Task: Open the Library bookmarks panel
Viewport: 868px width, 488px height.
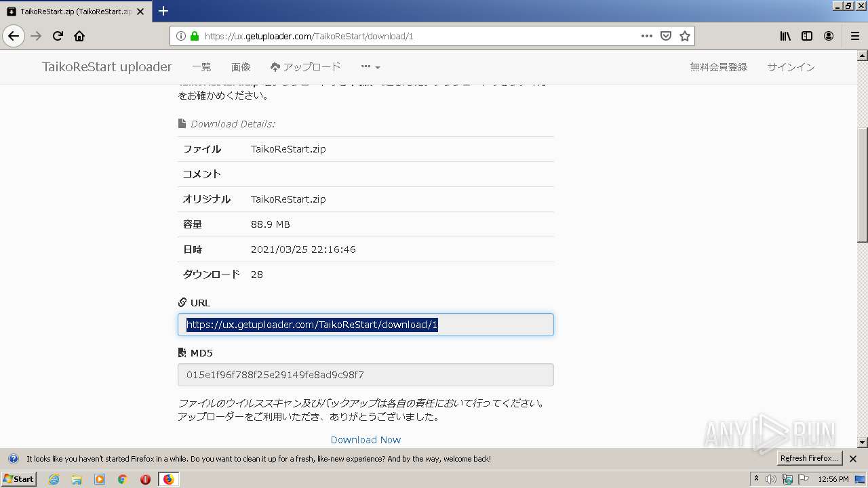Action: [x=785, y=36]
